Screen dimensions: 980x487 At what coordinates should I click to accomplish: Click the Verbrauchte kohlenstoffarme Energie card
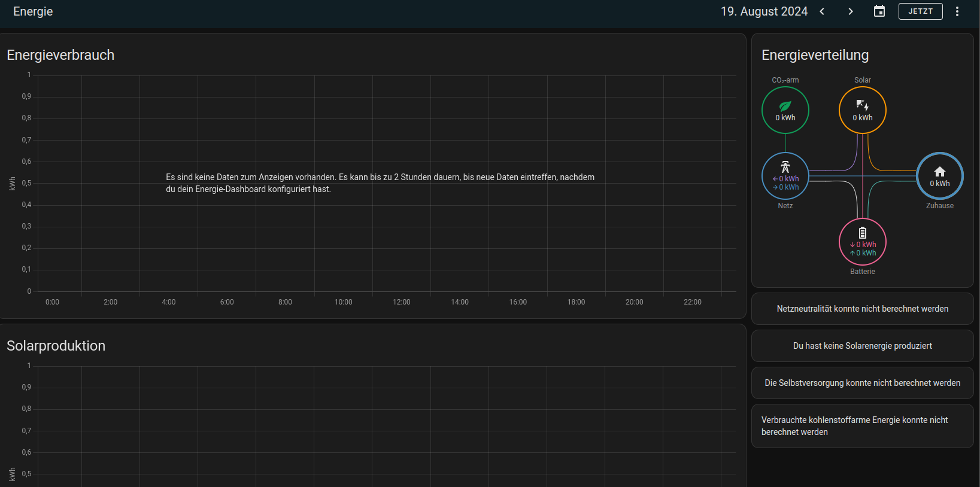pyautogui.click(x=863, y=426)
